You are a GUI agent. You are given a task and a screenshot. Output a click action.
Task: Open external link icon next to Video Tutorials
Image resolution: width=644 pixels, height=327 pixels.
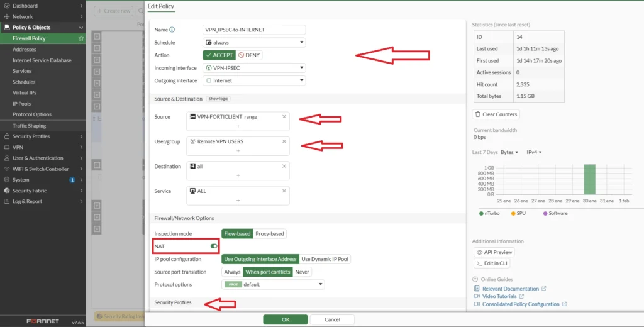point(521,296)
